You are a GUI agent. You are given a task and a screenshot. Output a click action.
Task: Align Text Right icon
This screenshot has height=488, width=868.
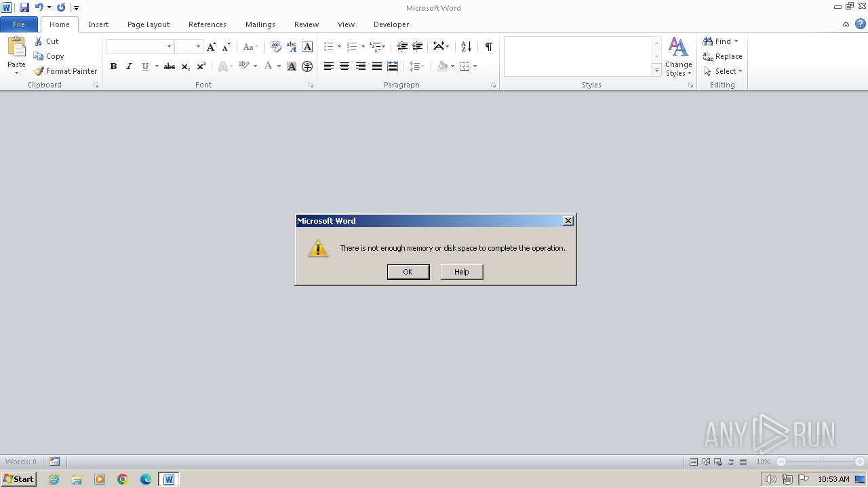361,66
